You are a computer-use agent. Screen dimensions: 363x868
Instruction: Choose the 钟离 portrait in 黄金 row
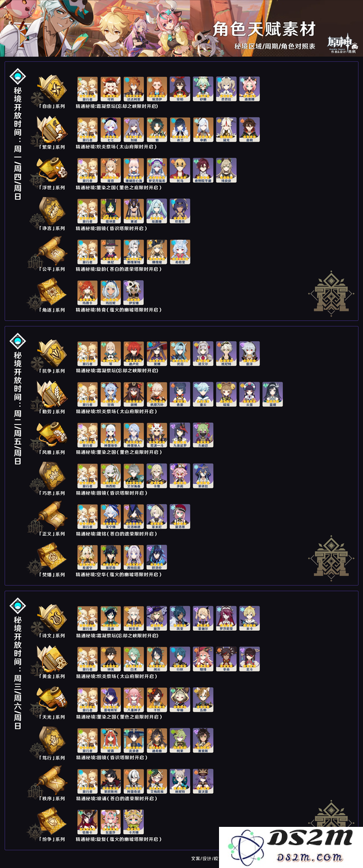pyautogui.click(x=111, y=659)
